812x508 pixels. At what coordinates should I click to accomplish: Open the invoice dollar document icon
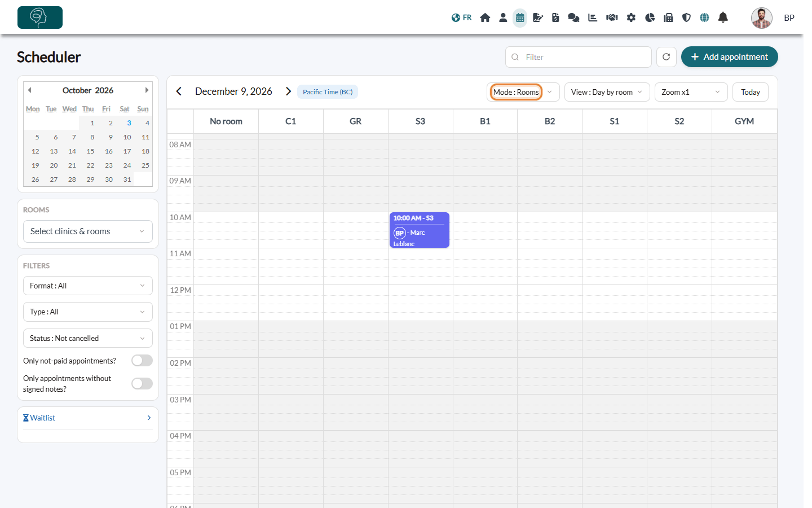click(555, 17)
